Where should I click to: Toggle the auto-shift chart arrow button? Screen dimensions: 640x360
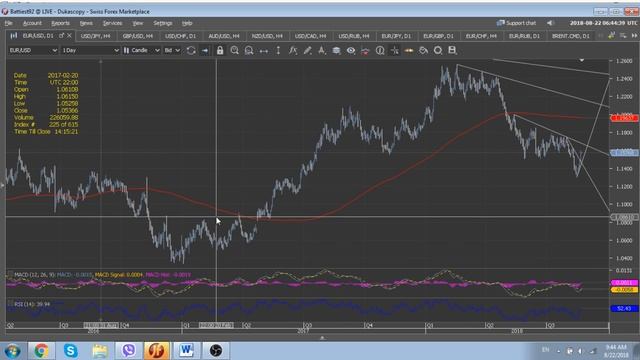coord(205,50)
